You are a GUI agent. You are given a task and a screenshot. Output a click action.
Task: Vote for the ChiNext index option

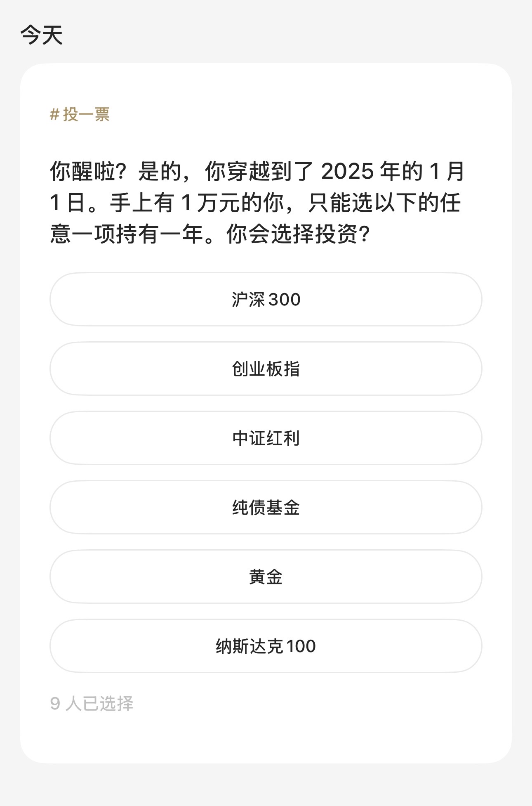click(x=266, y=369)
